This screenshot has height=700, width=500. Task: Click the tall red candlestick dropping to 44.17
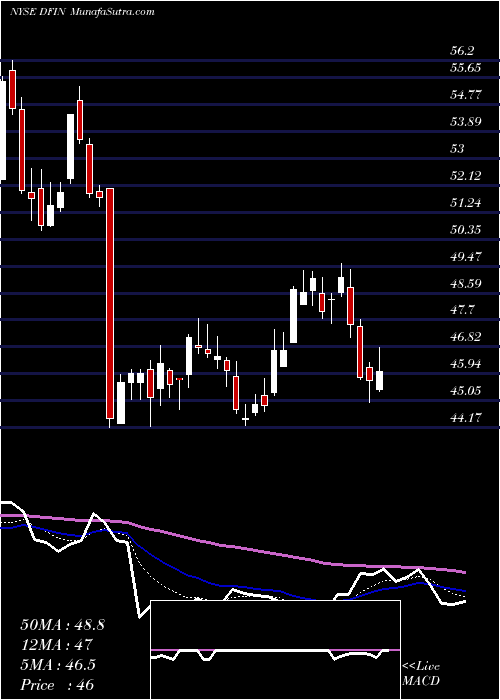pyautogui.click(x=110, y=304)
